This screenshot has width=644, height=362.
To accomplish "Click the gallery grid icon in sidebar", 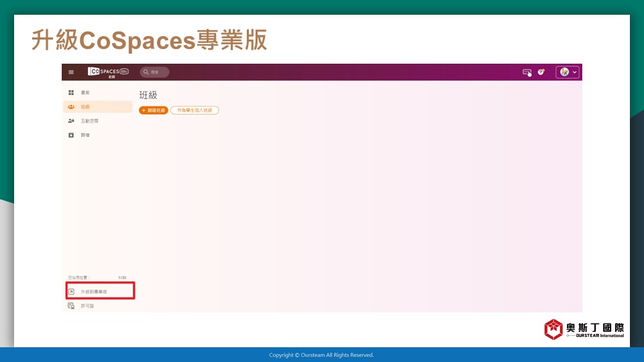I will point(71,93).
